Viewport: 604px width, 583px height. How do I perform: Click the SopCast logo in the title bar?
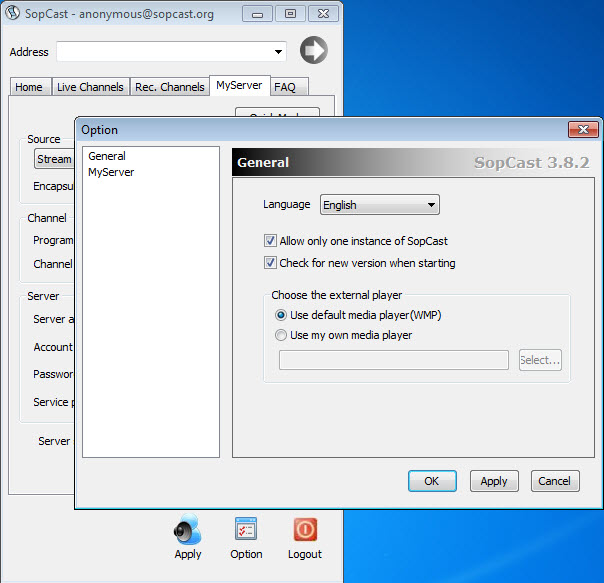tap(13, 12)
